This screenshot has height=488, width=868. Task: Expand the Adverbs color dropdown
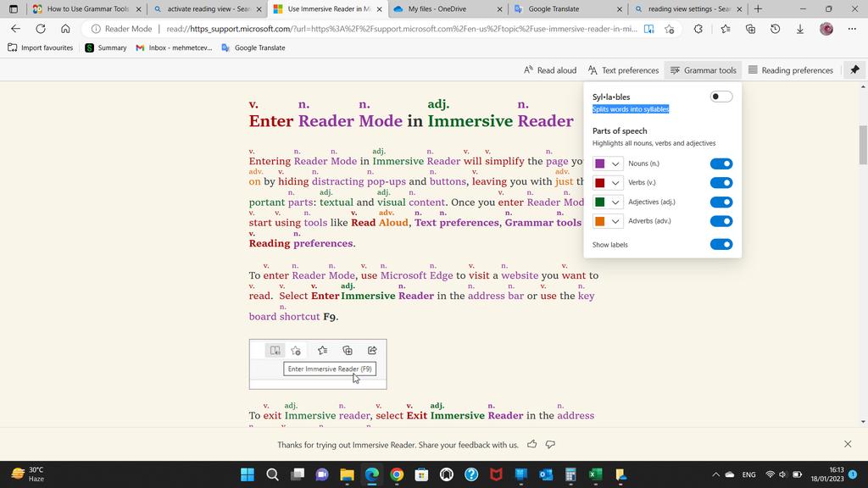[x=615, y=221]
